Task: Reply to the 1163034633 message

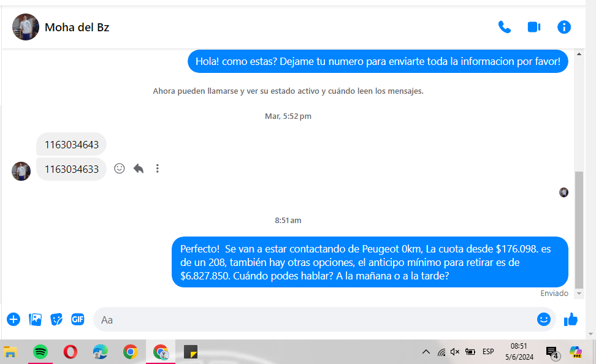Action: (139, 169)
